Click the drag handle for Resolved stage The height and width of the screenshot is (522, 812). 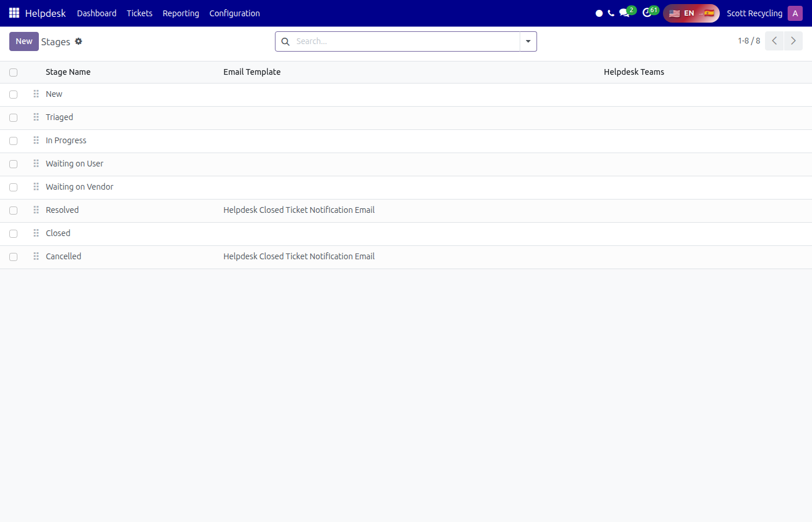point(36,210)
